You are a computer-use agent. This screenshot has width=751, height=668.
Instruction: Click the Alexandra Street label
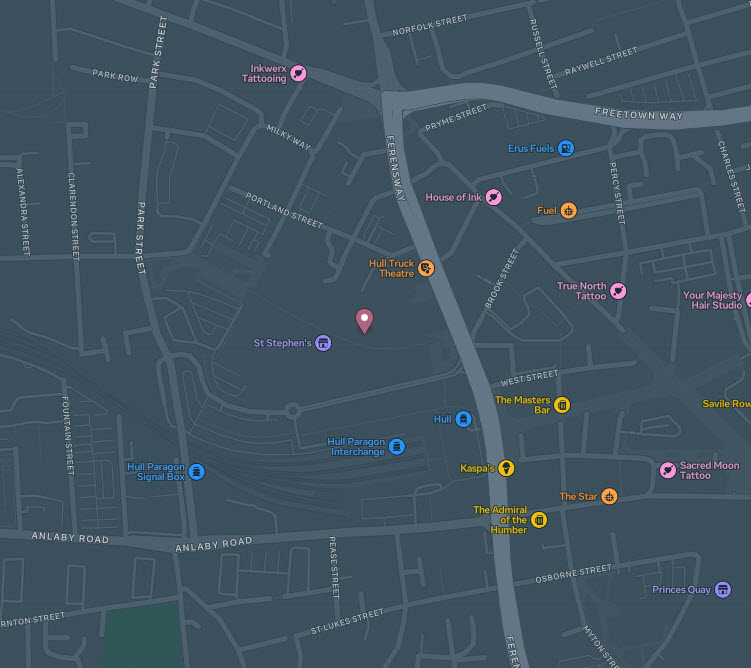click(x=23, y=212)
